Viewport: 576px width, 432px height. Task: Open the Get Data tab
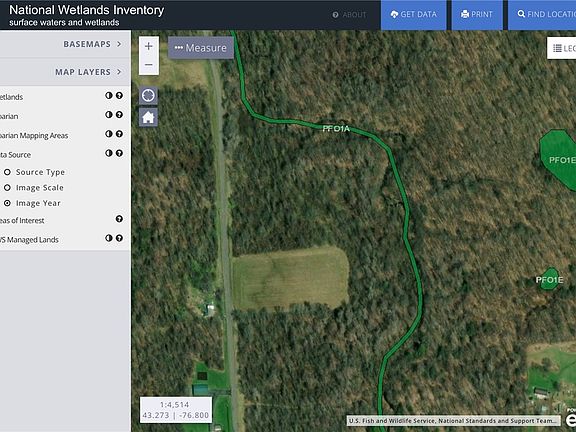coord(414,15)
